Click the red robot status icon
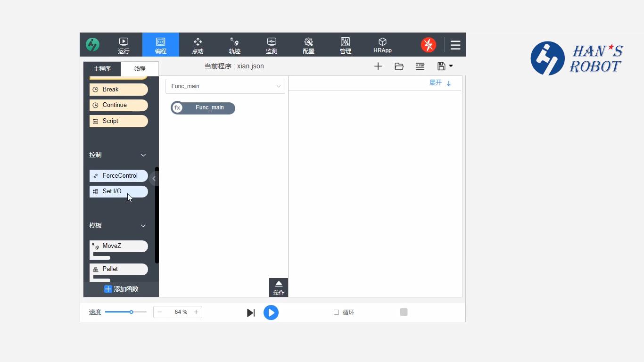 429,45
